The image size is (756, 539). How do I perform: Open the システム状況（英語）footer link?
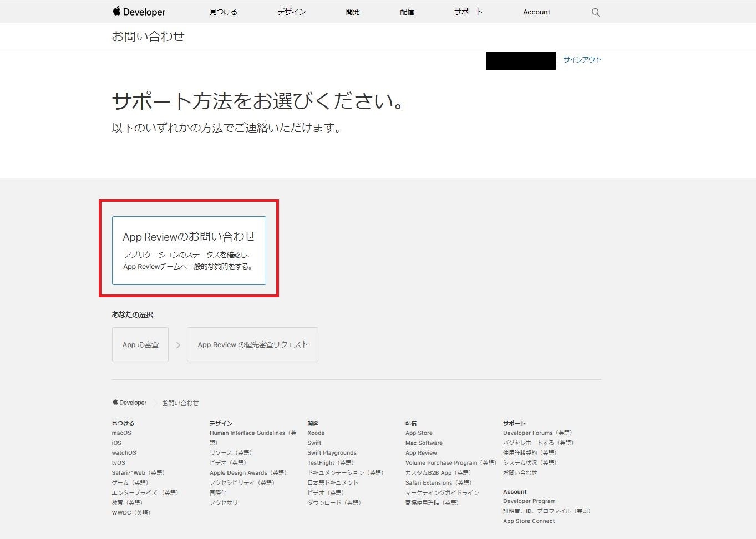[x=530, y=463]
